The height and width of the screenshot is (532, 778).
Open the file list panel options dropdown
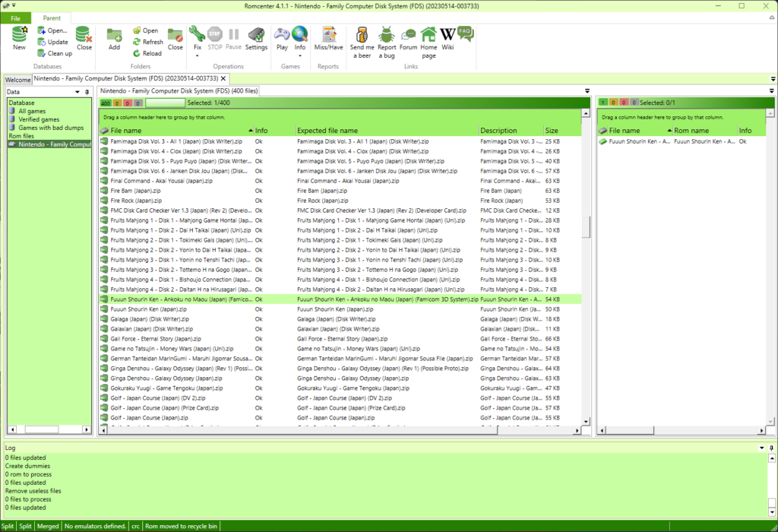click(587, 90)
